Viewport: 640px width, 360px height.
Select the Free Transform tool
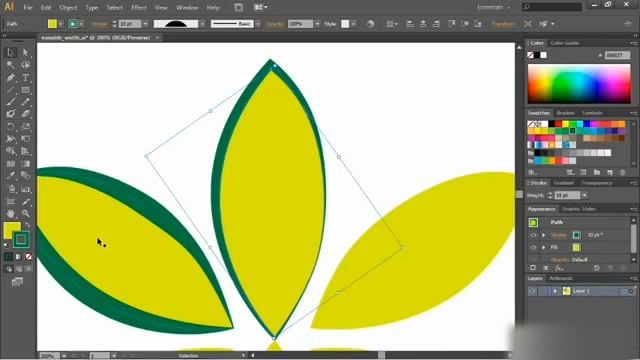click(x=25, y=139)
